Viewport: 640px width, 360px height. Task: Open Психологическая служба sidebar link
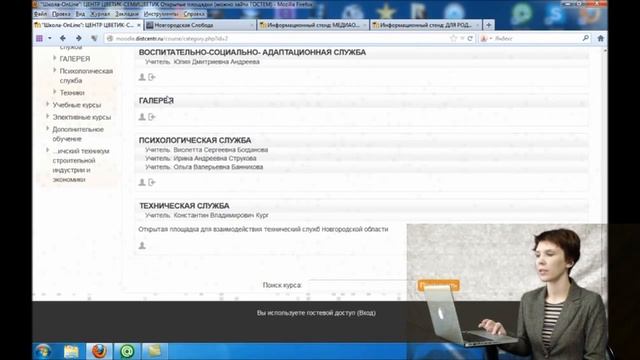point(86,76)
